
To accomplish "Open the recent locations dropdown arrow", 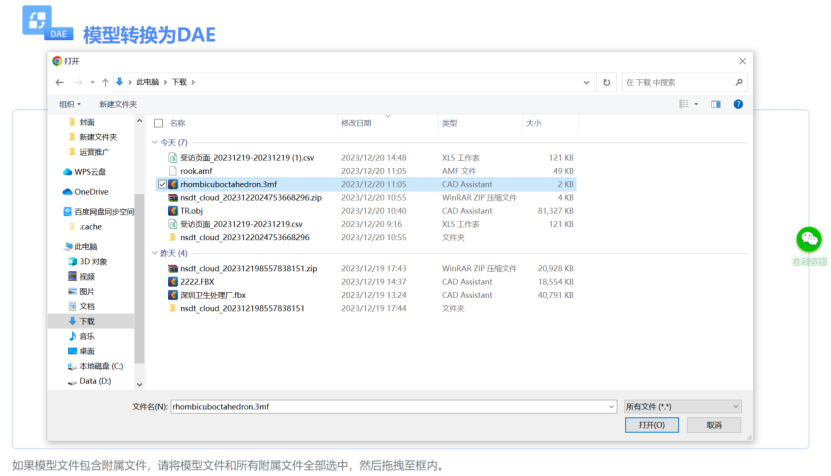I will [x=92, y=82].
